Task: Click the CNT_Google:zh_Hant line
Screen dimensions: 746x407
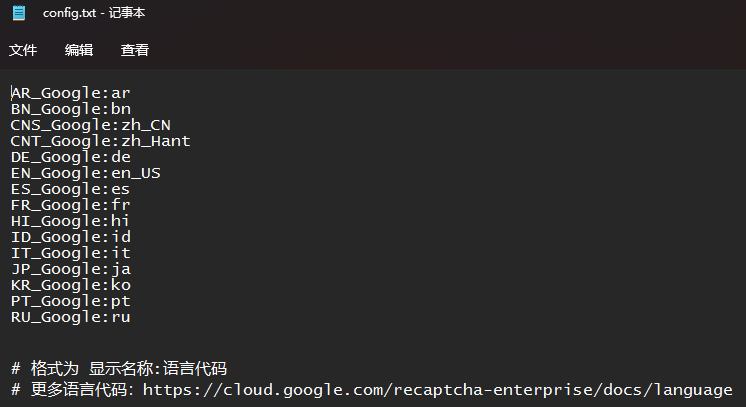Action: [x=100, y=141]
